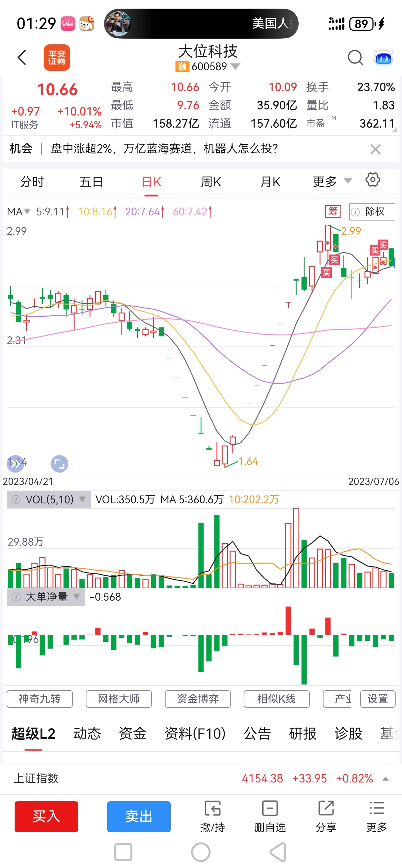Enter fullscreen chart with expand icon
Viewport: 402px width, 868px height.
[59, 464]
